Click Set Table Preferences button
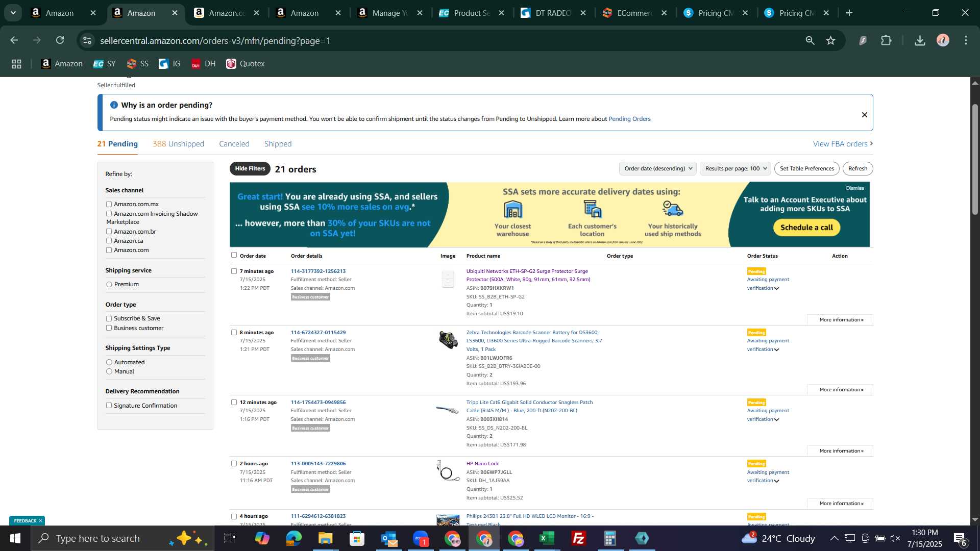The image size is (980, 551). [x=807, y=168]
